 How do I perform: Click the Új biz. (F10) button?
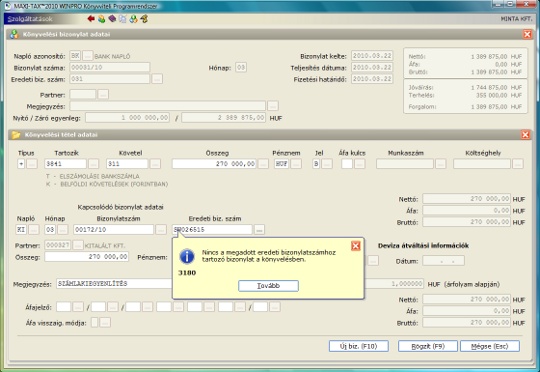coord(359,346)
